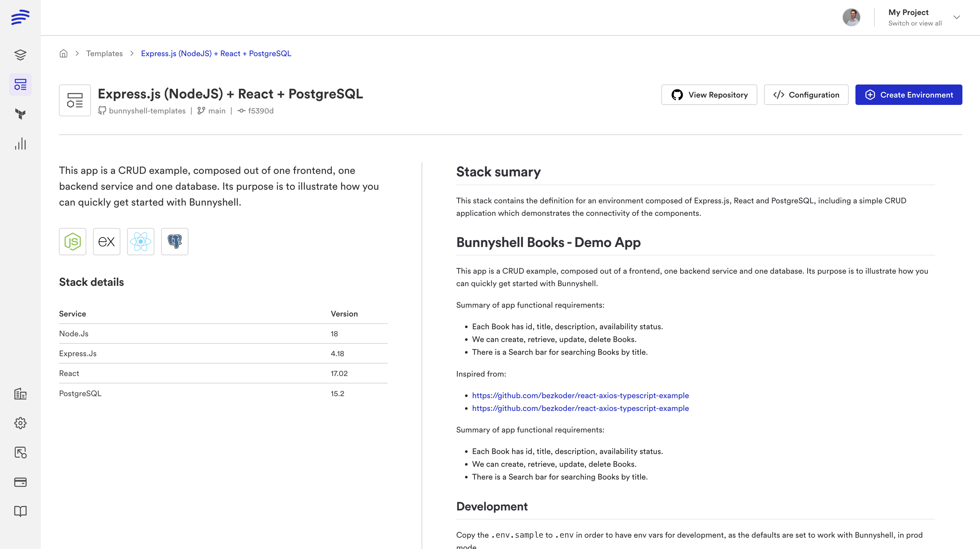The width and height of the screenshot is (980, 549).
Task: Open the documentation book sidebar icon
Action: (x=20, y=511)
